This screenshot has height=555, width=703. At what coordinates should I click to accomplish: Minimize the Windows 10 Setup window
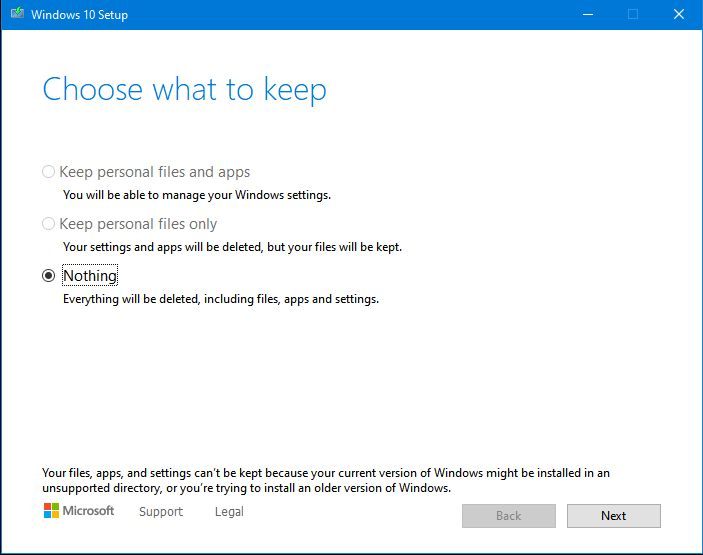[x=588, y=14]
